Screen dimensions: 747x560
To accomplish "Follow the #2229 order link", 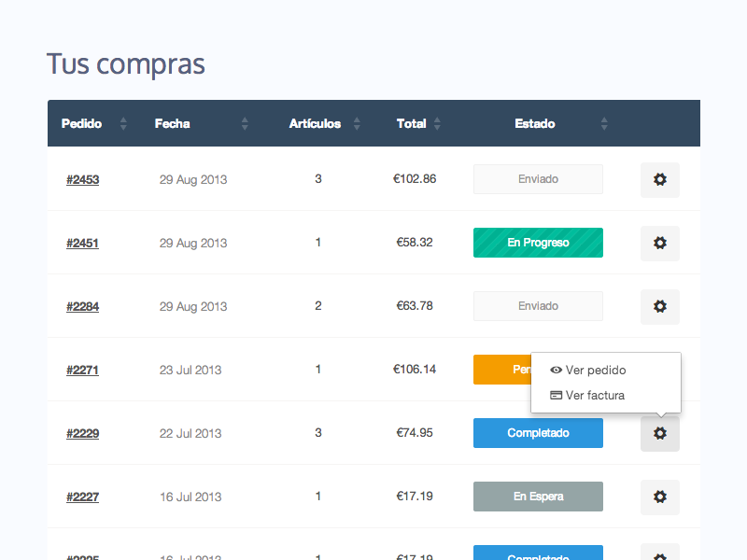I will coord(82,433).
